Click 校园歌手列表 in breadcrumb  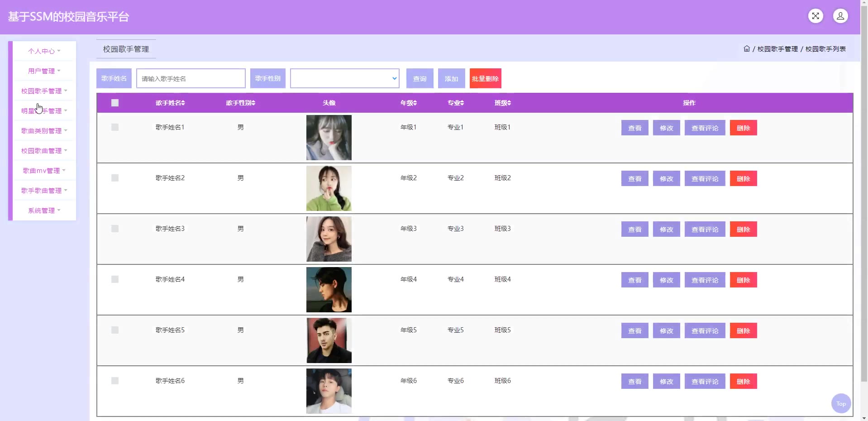tap(825, 49)
